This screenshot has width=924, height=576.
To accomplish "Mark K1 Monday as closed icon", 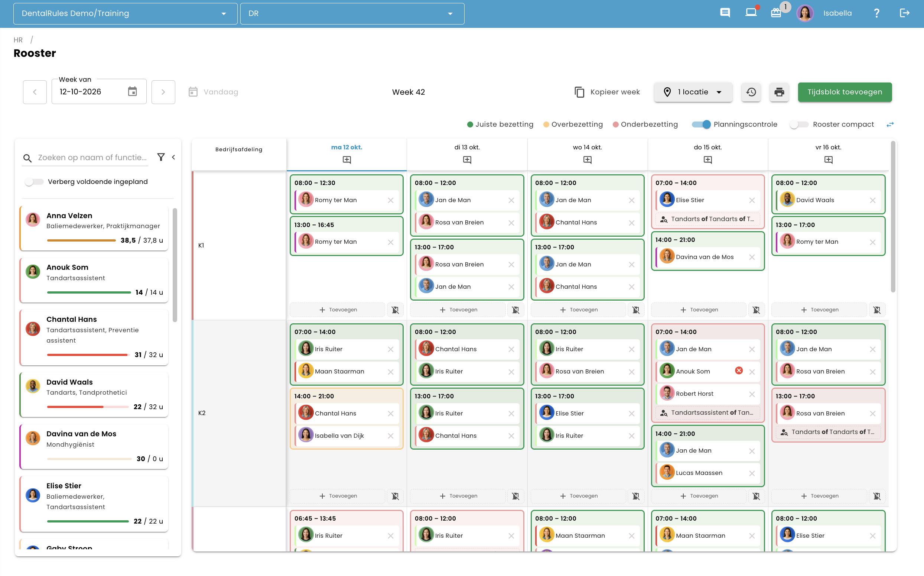I will click(x=395, y=310).
